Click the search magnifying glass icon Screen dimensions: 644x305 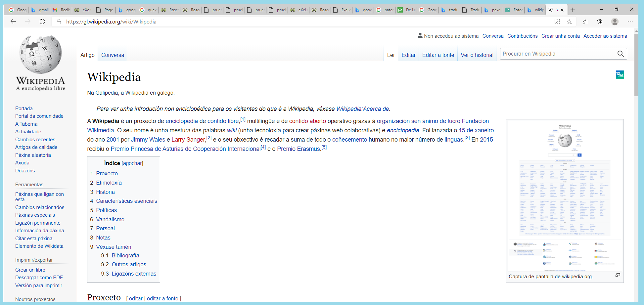621,54
